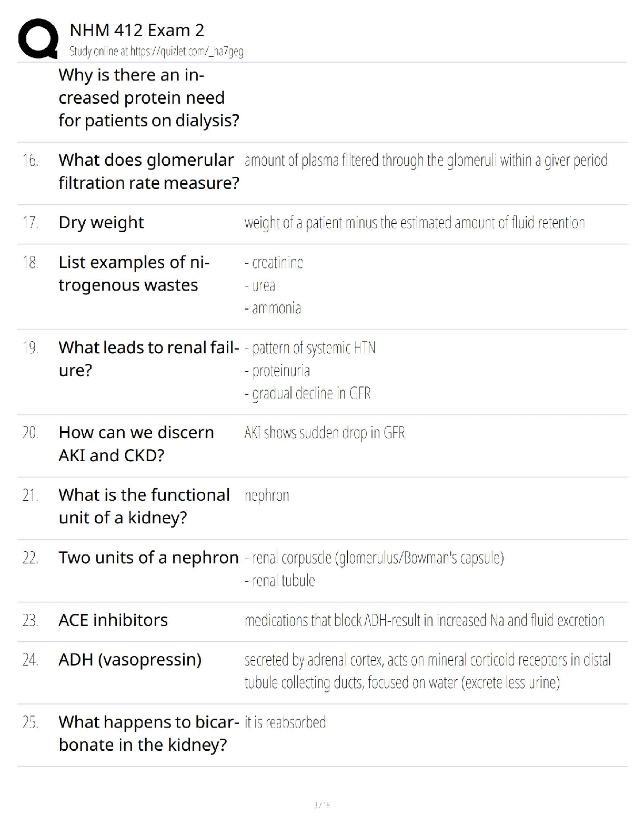Click the renal tubule answer line
Image resolution: width=644 pixels, height=834 pixels.
[x=280, y=581]
